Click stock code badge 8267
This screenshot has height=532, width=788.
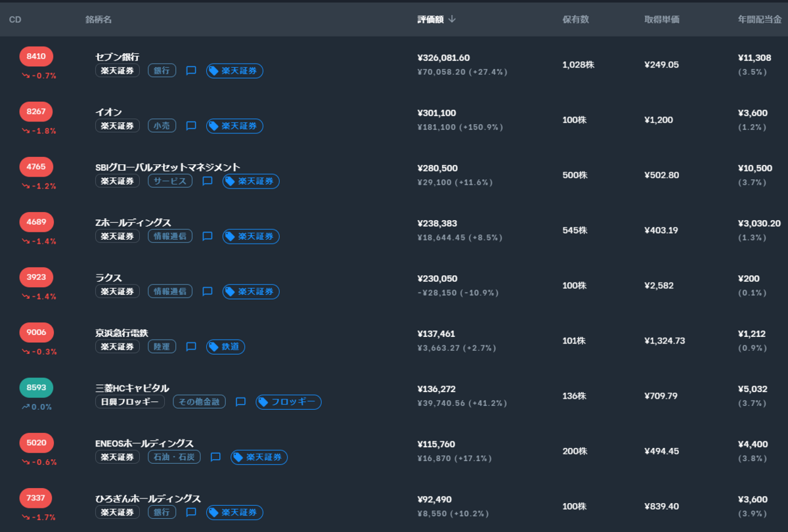36,112
